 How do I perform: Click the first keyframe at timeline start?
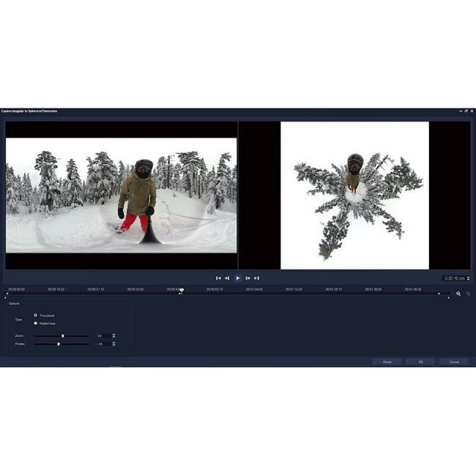[x=7, y=294]
